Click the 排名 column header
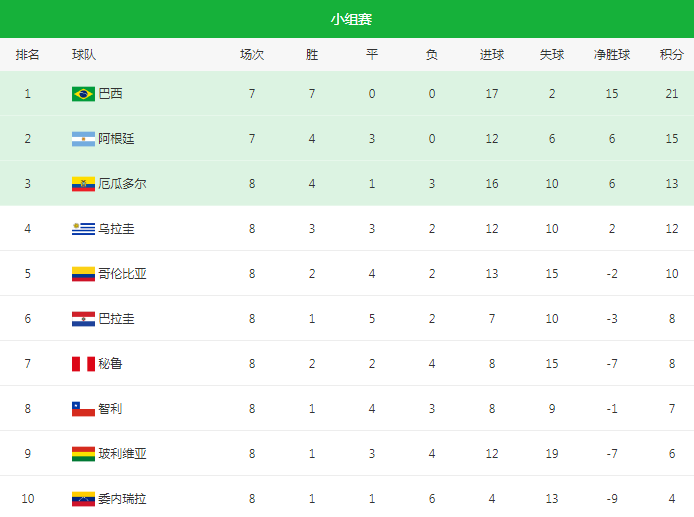 [x=28, y=55]
